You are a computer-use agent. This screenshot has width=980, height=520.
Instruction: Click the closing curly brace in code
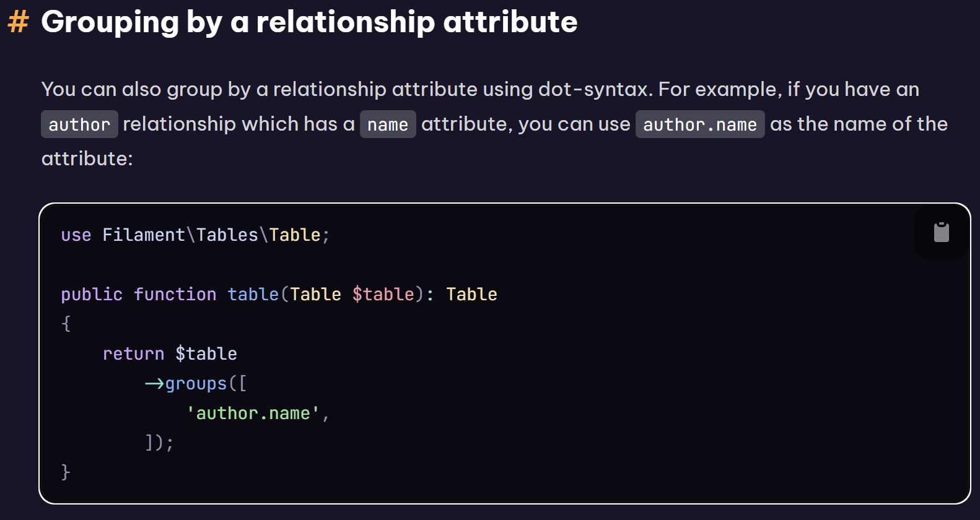(66, 472)
